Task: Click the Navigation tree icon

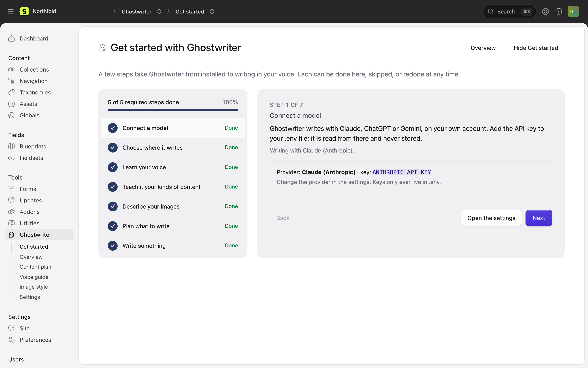Action: 11,81
